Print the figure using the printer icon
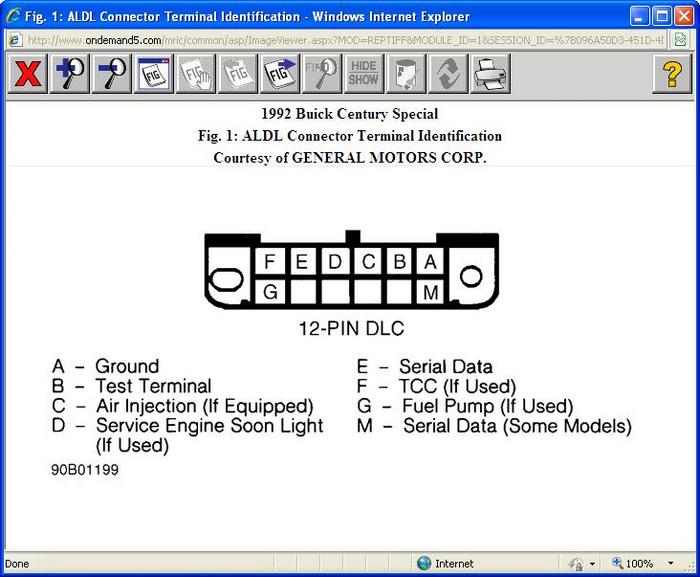Viewport: 700px width, 577px height. point(490,74)
